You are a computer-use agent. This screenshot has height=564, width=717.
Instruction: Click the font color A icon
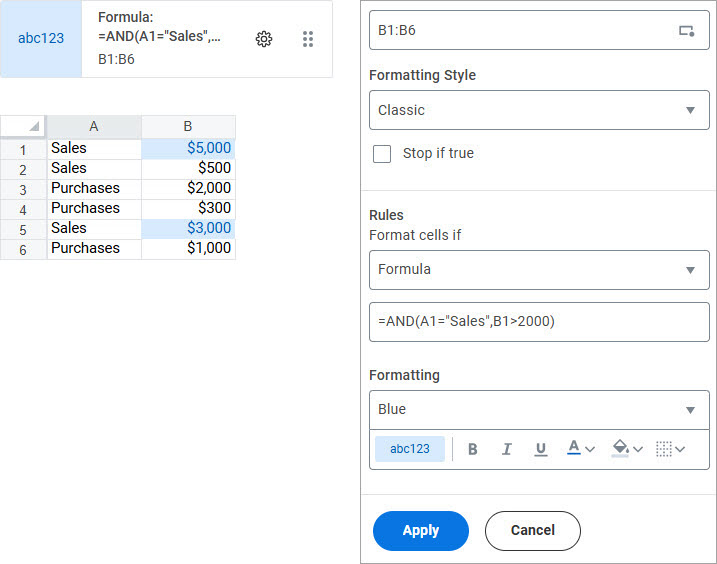(x=574, y=447)
